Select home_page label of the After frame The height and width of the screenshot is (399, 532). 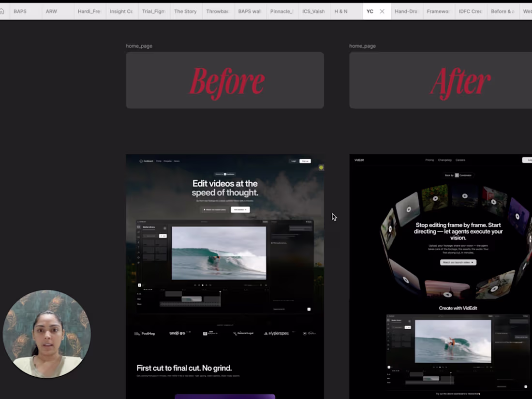pyautogui.click(x=362, y=46)
